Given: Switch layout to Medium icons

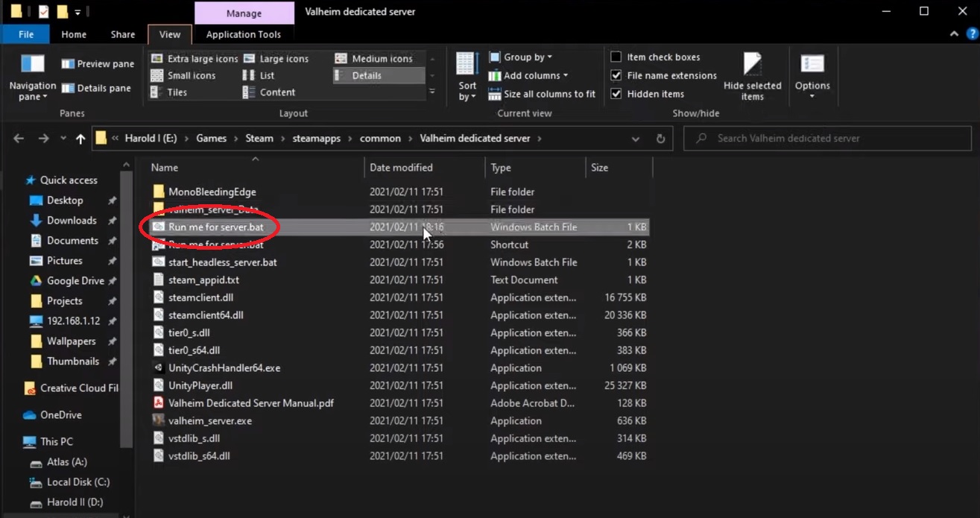Looking at the screenshot, I should coord(376,57).
